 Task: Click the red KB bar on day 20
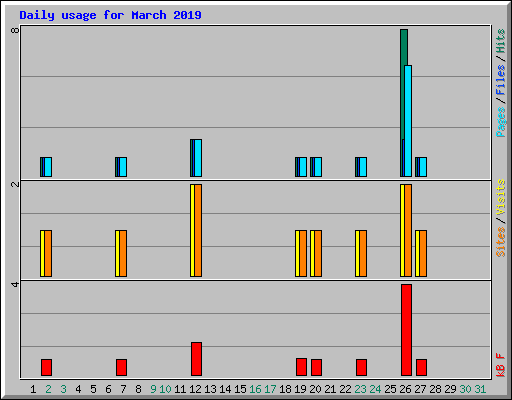316,367
